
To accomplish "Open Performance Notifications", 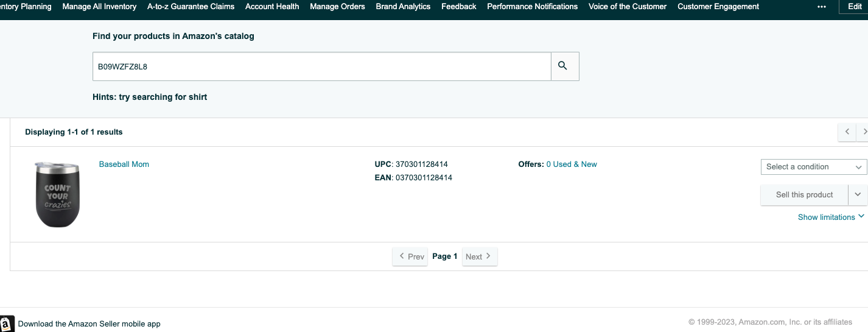I will pos(533,7).
